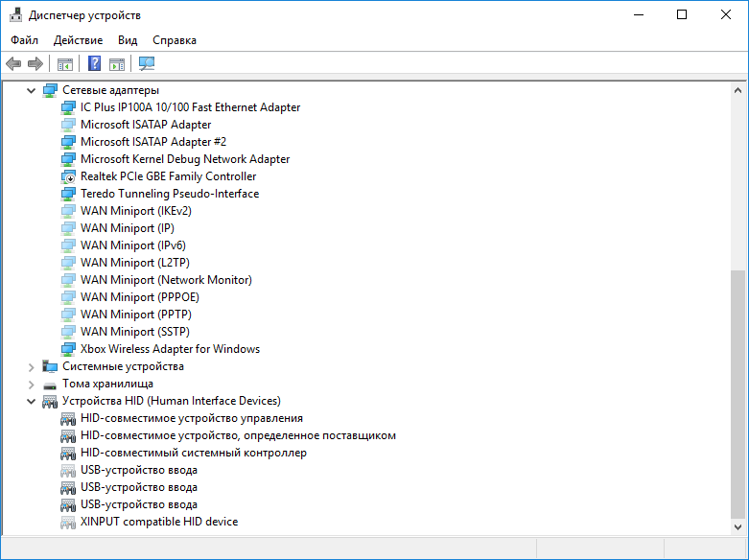Image resolution: width=749 pixels, height=560 pixels.
Task: Scan for hardware changes toolbar icon
Action: pyautogui.click(x=147, y=63)
